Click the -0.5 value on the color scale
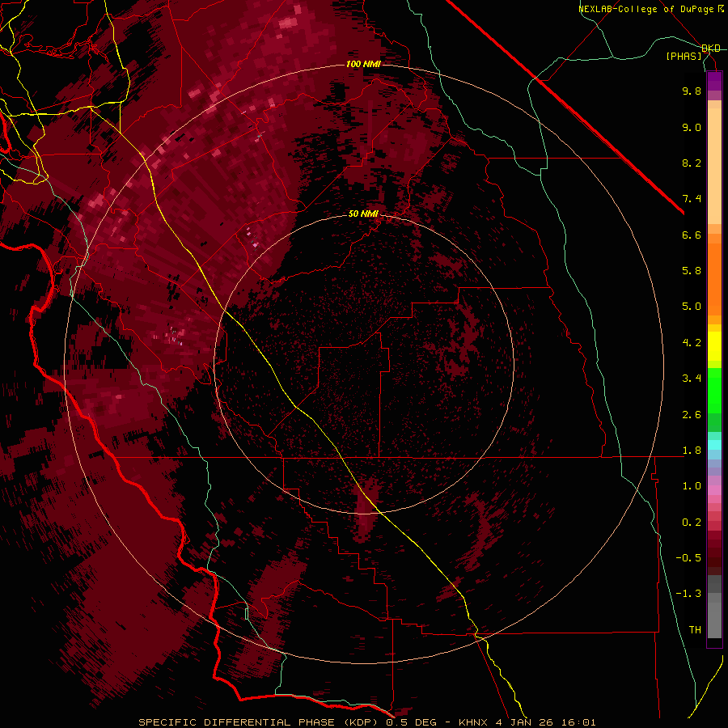This screenshot has width=728, height=728. (x=688, y=558)
